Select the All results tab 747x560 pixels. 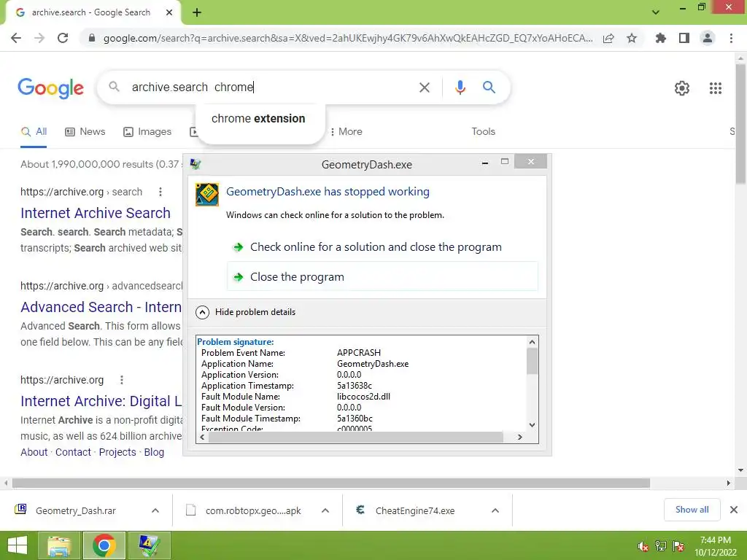pos(34,131)
